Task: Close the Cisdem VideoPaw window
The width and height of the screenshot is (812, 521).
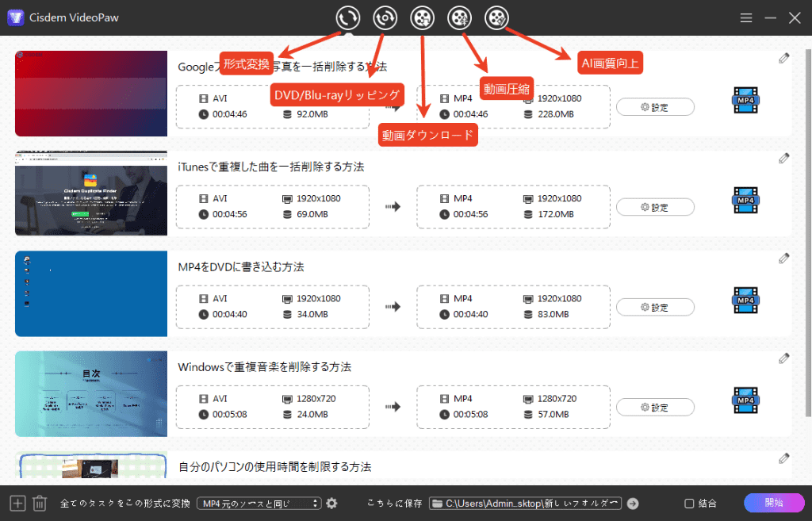Action: 795,18
